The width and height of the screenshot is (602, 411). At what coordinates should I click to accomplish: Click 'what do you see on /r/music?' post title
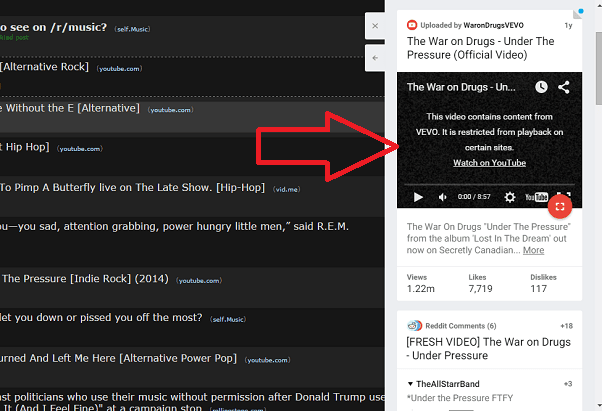(x=53, y=27)
